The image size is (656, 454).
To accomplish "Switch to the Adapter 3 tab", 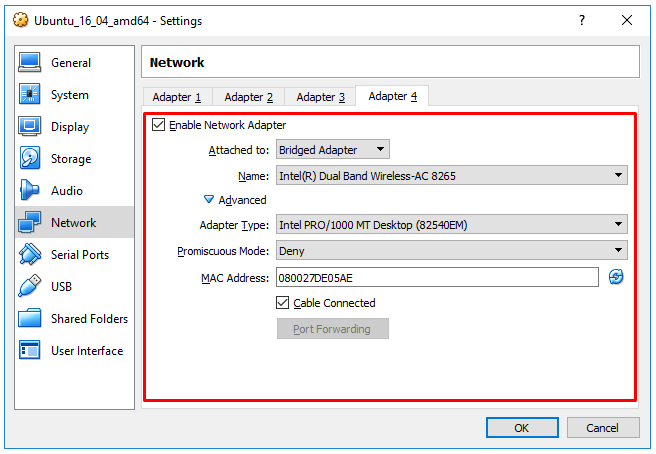I will coord(320,97).
